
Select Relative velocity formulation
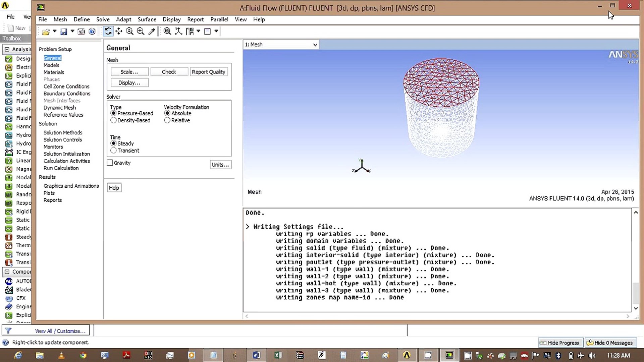167,120
